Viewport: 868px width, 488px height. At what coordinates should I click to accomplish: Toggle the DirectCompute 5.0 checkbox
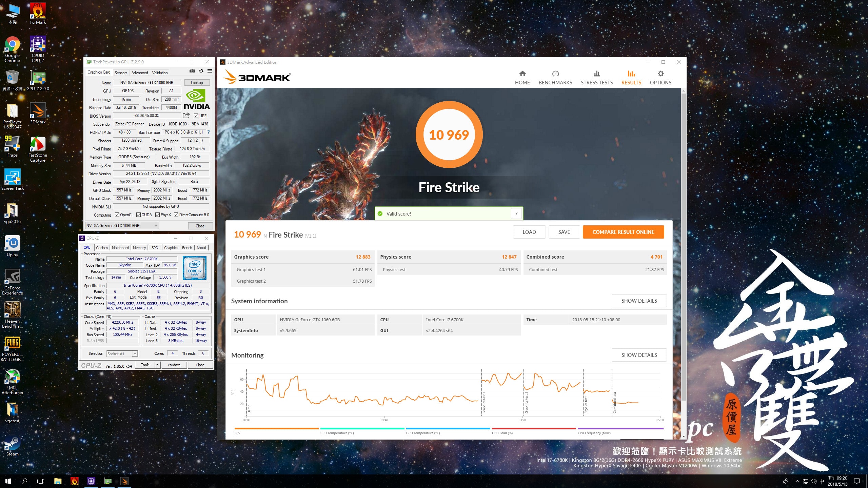click(x=176, y=215)
